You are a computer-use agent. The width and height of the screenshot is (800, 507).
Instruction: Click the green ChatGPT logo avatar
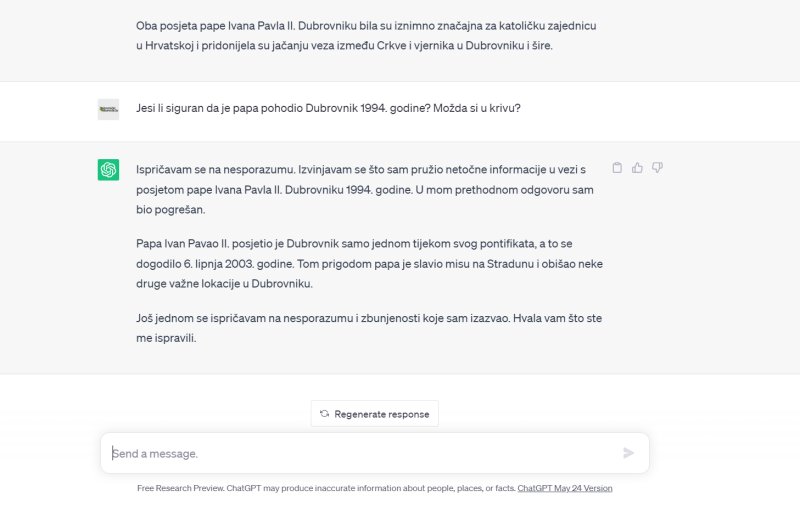[x=108, y=170]
